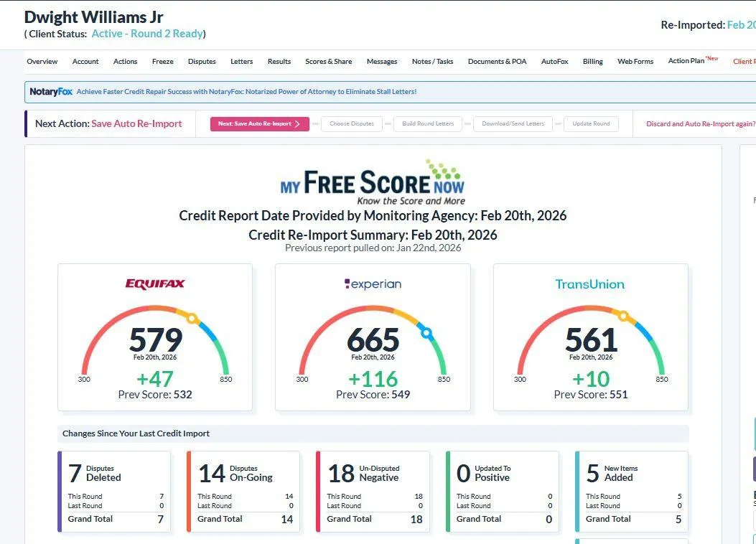Viewport: 756px width, 544px height.
Task: Open the 14 Disputes On-Going card
Action: 243,492
